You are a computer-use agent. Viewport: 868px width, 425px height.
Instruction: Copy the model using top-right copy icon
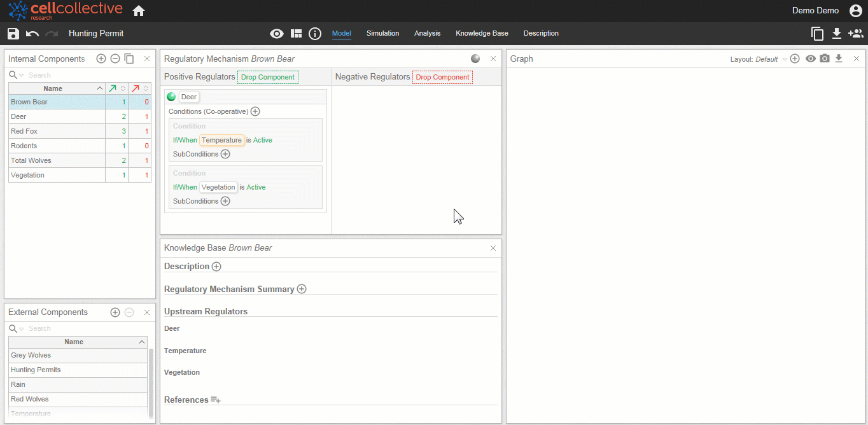818,34
